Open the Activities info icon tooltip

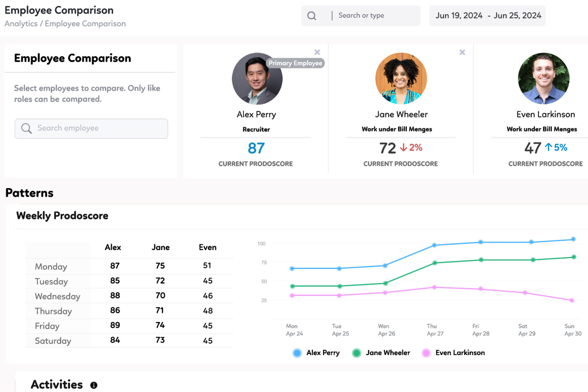click(x=94, y=384)
